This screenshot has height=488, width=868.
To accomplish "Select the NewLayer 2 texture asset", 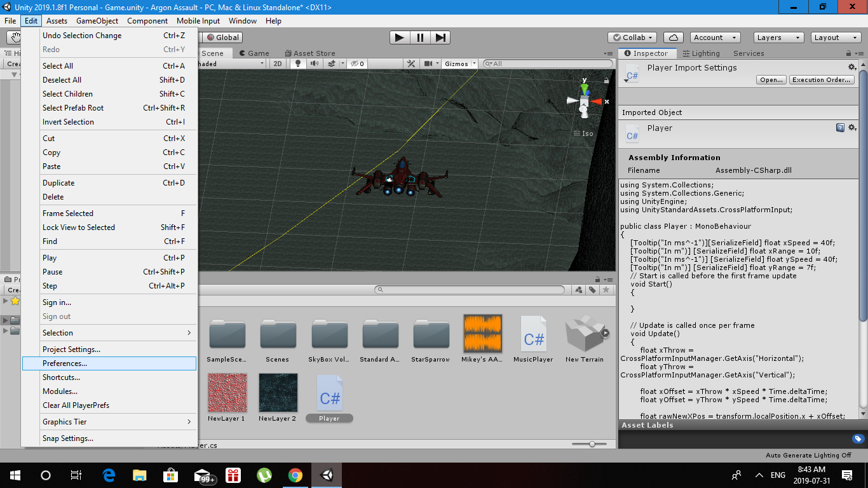I will click(x=278, y=398).
